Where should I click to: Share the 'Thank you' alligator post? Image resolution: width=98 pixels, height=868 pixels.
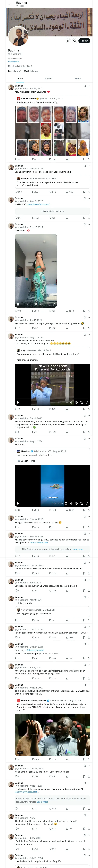pos(89,510)
